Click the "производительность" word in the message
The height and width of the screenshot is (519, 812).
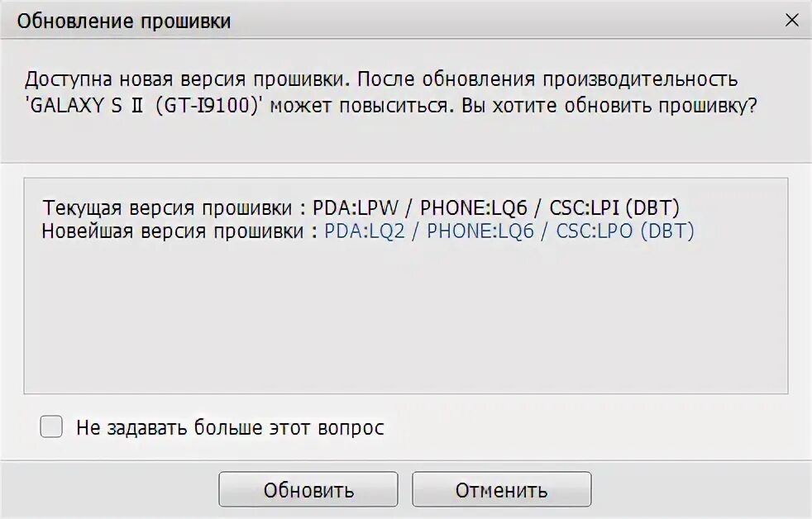tap(640, 79)
